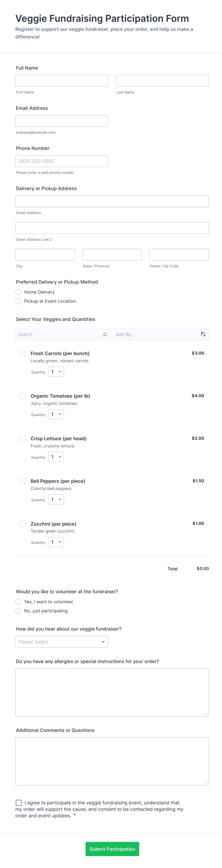This screenshot has width=222, height=868.
Task: Click the Phone Number field
Action: [62, 161]
